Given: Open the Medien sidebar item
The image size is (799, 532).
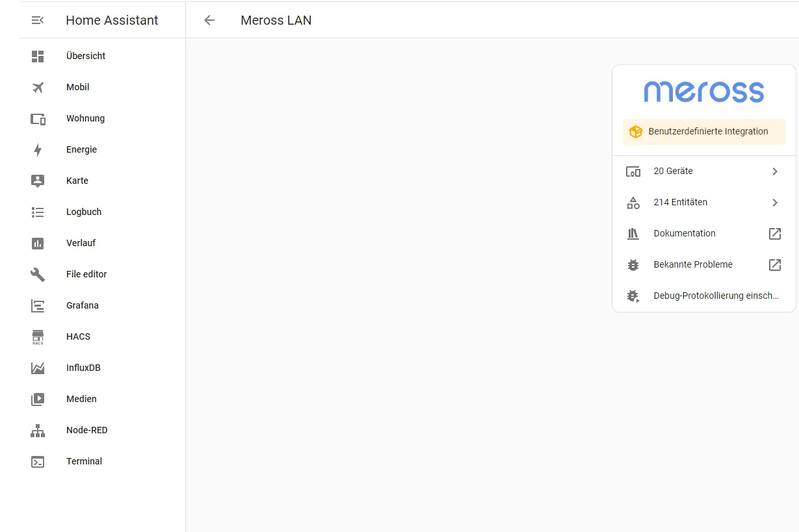Looking at the screenshot, I should tap(81, 399).
